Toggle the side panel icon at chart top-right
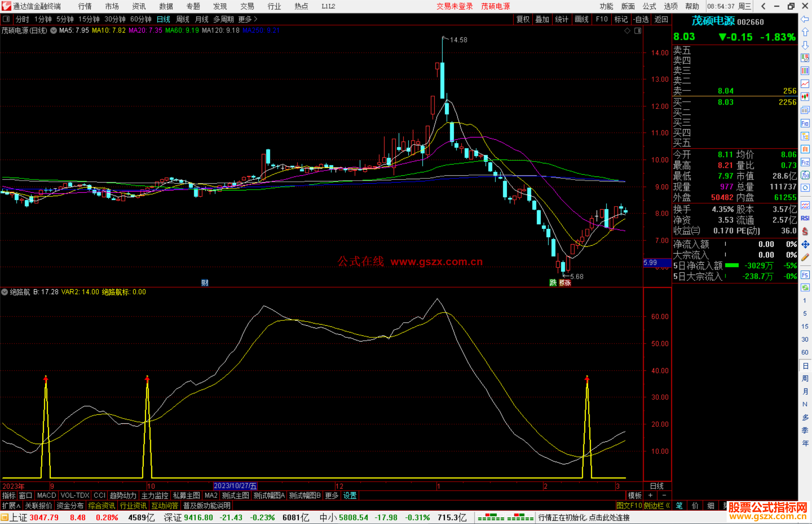The width and height of the screenshot is (812, 524). pyautogui.click(x=638, y=31)
